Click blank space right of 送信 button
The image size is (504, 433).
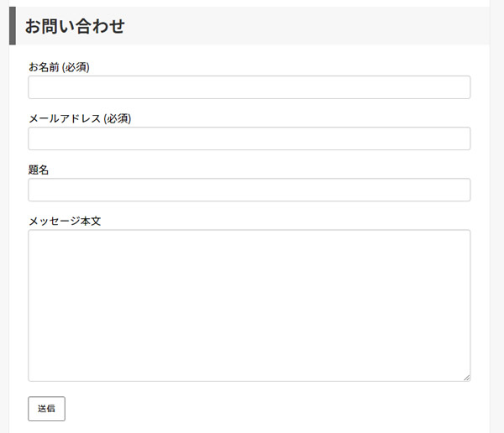pos(252,409)
